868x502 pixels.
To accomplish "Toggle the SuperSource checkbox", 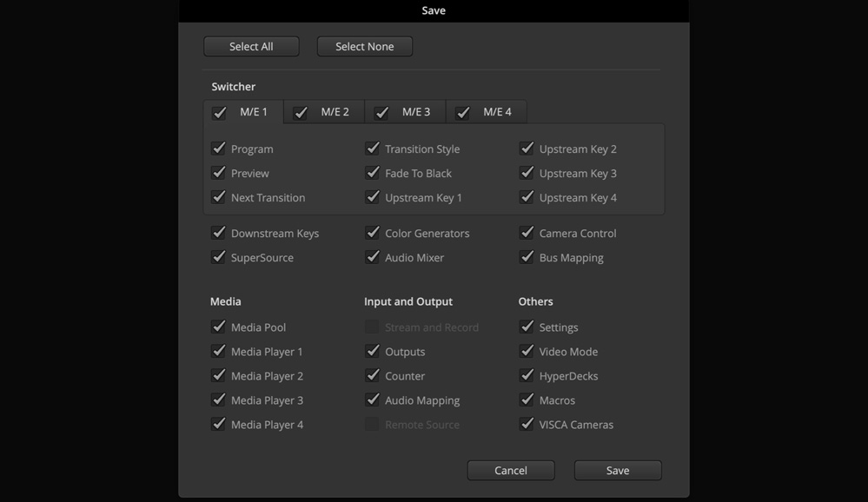I will [218, 257].
